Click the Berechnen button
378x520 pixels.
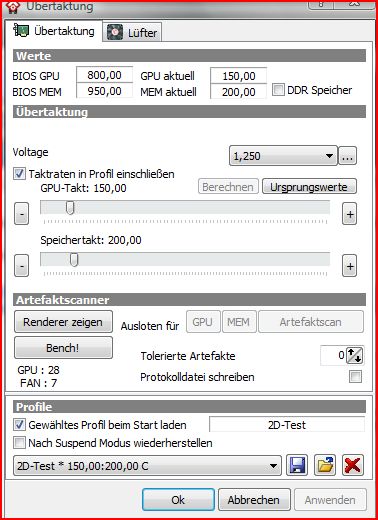click(x=228, y=187)
